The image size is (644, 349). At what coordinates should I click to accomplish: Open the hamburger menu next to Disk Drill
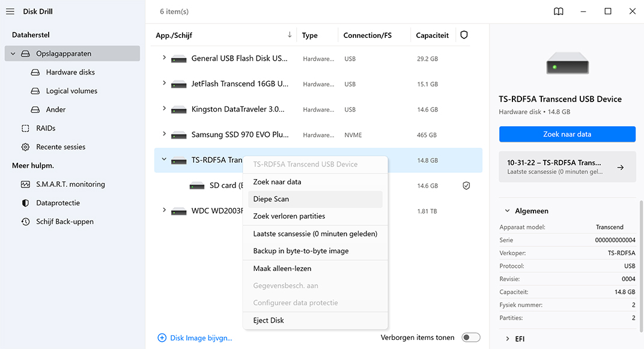[x=10, y=11]
